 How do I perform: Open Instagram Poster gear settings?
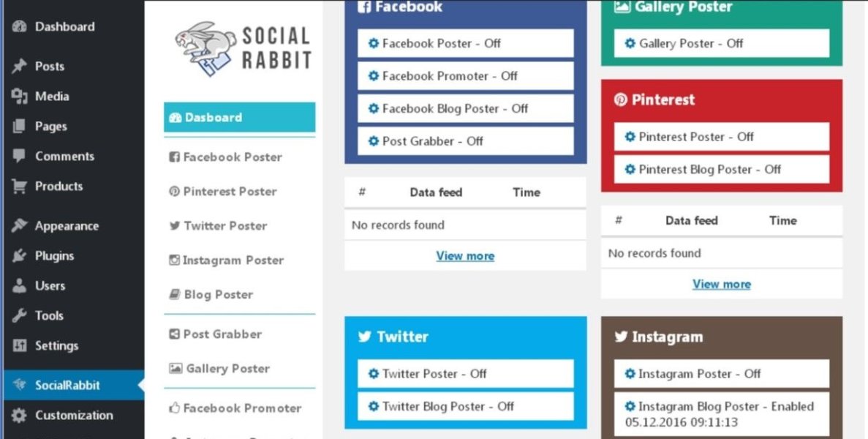point(630,373)
